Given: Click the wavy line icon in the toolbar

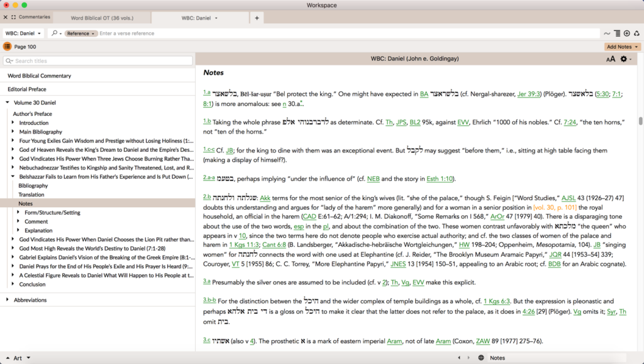Looking at the screenshot, I should click(607, 33).
